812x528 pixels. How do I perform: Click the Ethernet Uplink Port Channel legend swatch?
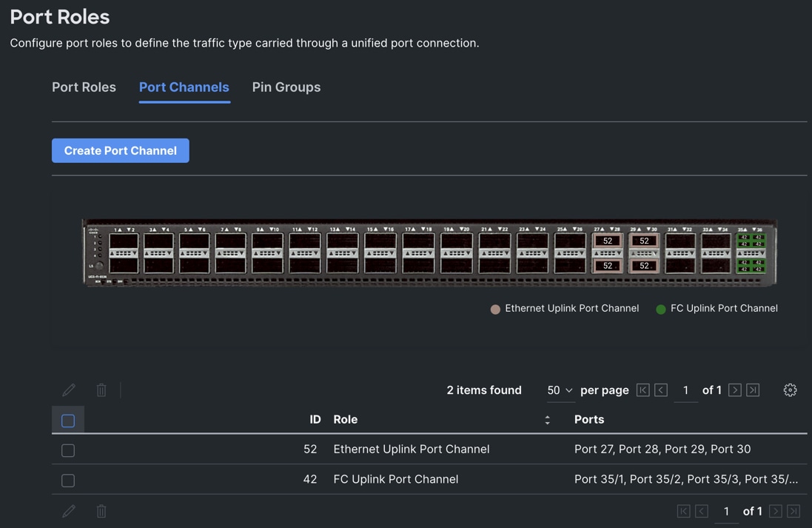click(495, 310)
